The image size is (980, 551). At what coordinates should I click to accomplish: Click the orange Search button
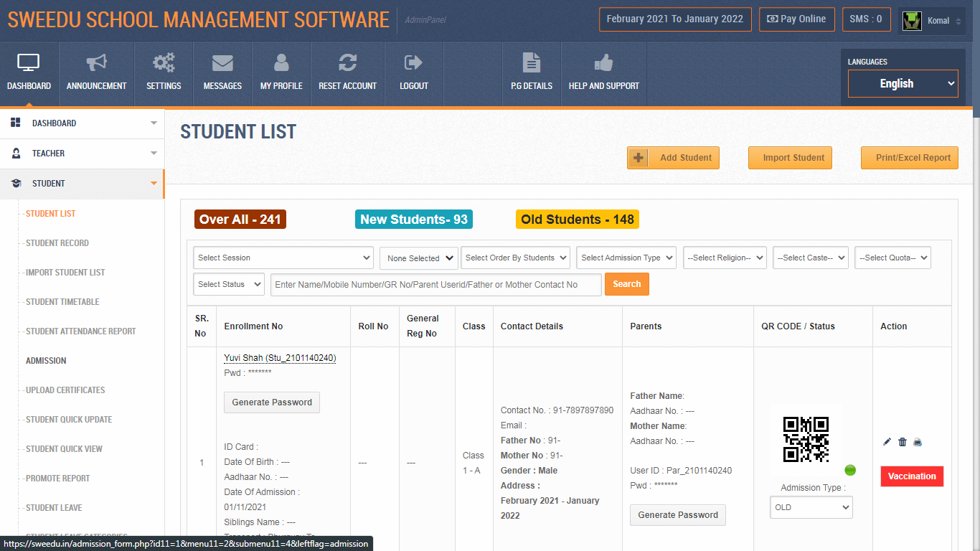[x=626, y=284]
